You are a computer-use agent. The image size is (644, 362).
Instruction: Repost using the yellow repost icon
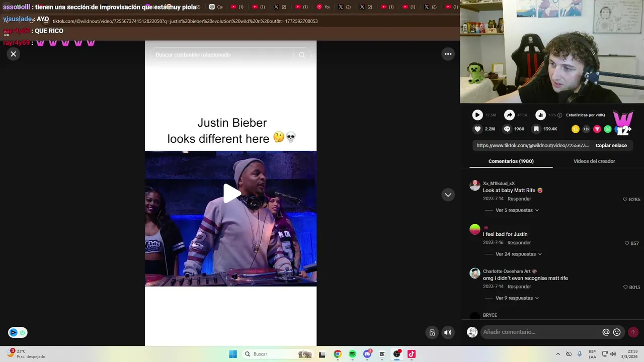576,129
